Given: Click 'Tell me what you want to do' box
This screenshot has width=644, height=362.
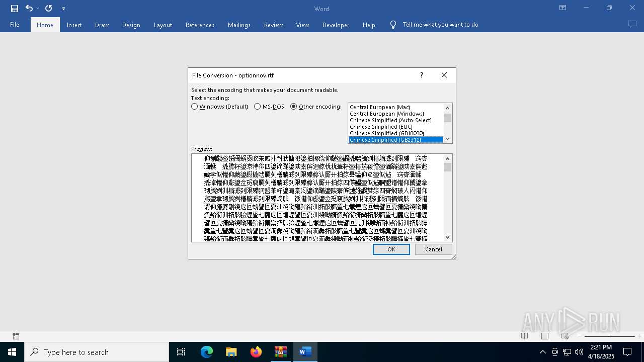Looking at the screenshot, I should point(440,24).
